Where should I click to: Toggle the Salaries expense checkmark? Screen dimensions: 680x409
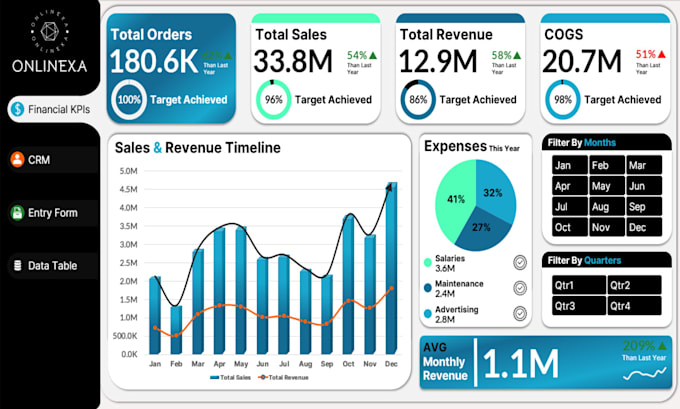point(520,262)
